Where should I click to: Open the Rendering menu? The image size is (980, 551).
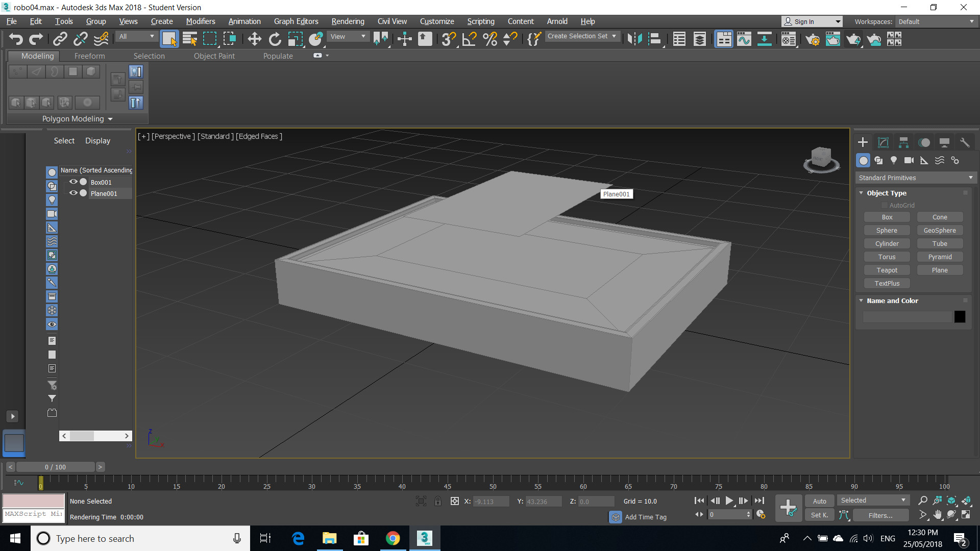[x=348, y=21]
